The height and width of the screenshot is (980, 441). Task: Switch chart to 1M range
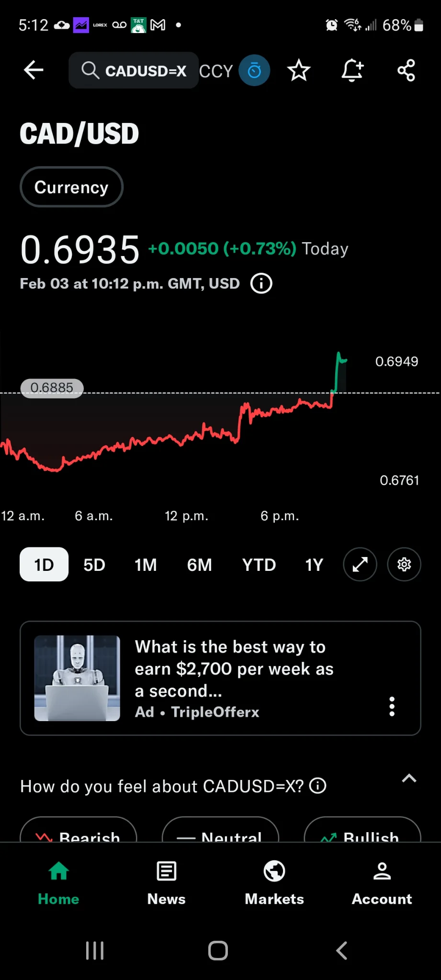(x=146, y=565)
